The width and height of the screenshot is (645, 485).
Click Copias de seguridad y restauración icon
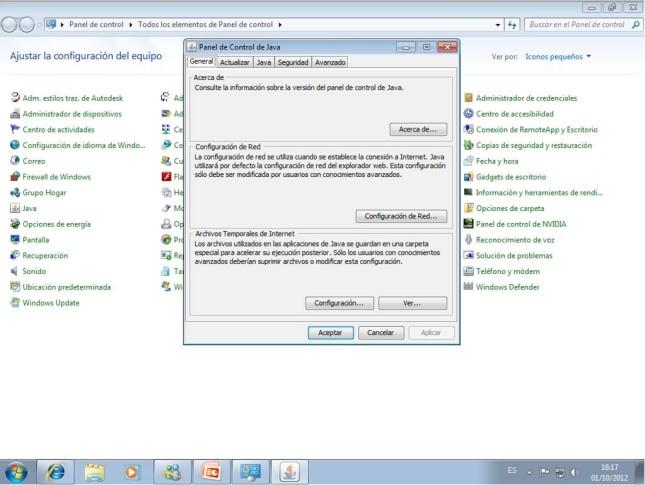coord(469,145)
